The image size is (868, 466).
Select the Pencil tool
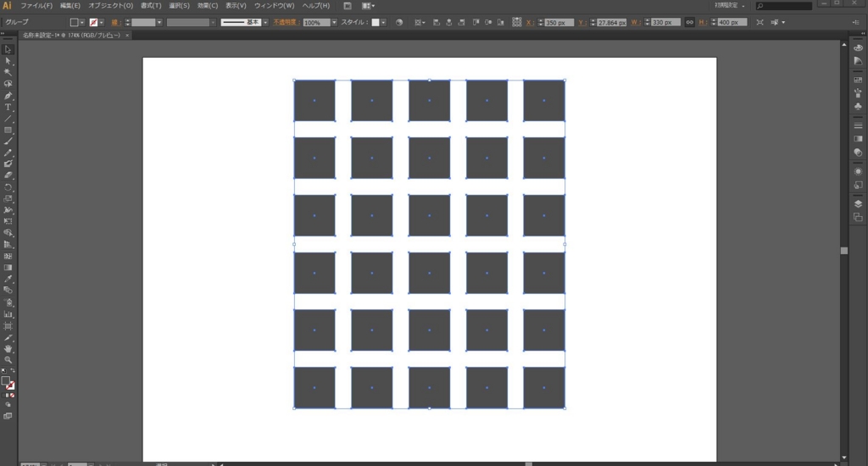8,153
